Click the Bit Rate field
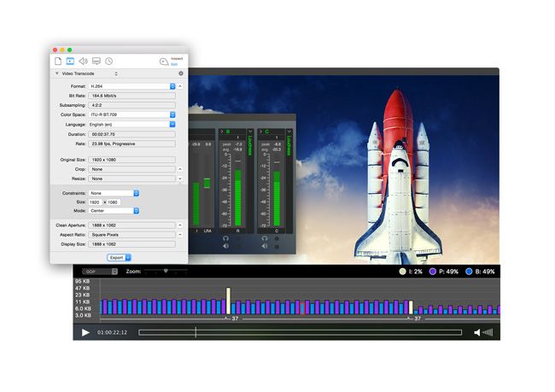 (131, 96)
